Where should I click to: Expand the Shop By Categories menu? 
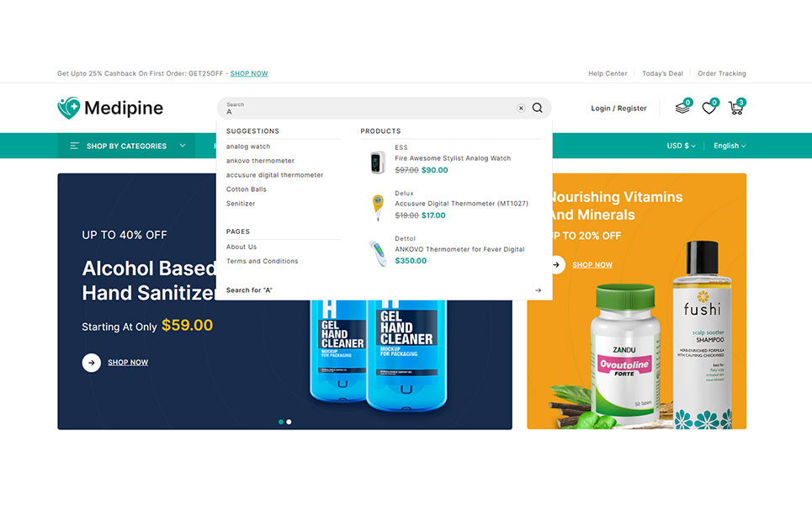pos(126,146)
